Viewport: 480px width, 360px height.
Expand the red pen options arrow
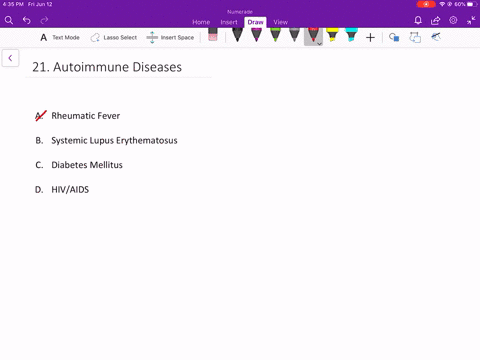click(x=319, y=44)
